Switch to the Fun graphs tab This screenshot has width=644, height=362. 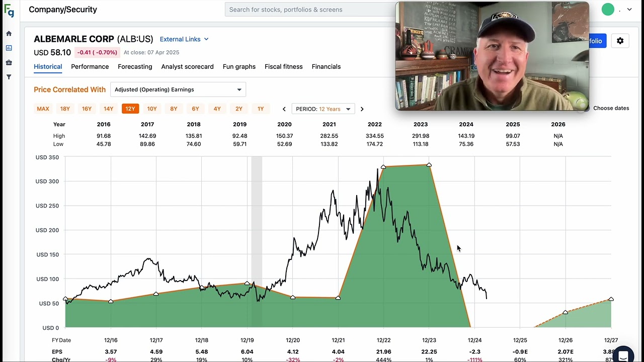(239, 66)
